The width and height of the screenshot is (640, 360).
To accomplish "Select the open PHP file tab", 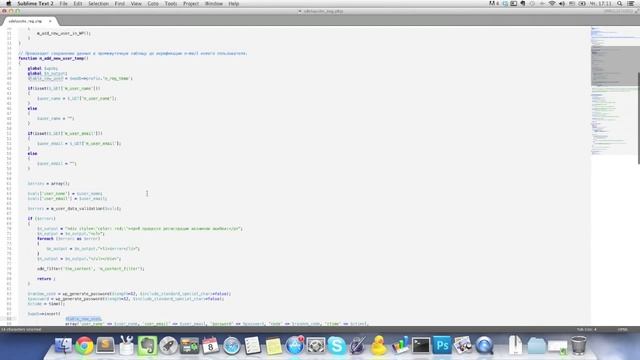I will pyautogui.click(x=29, y=21).
